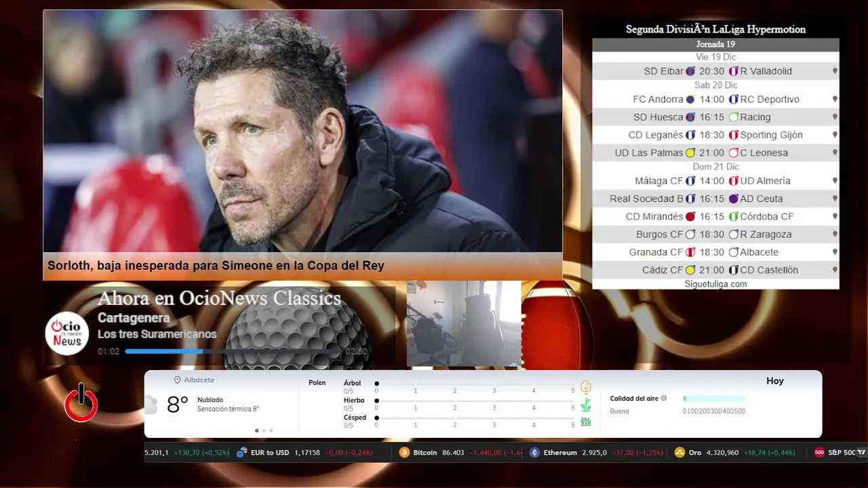The image size is (868, 488).
Task: Click the venue pin on FC Andorra row
Action: pyautogui.click(x=835, y=100)
